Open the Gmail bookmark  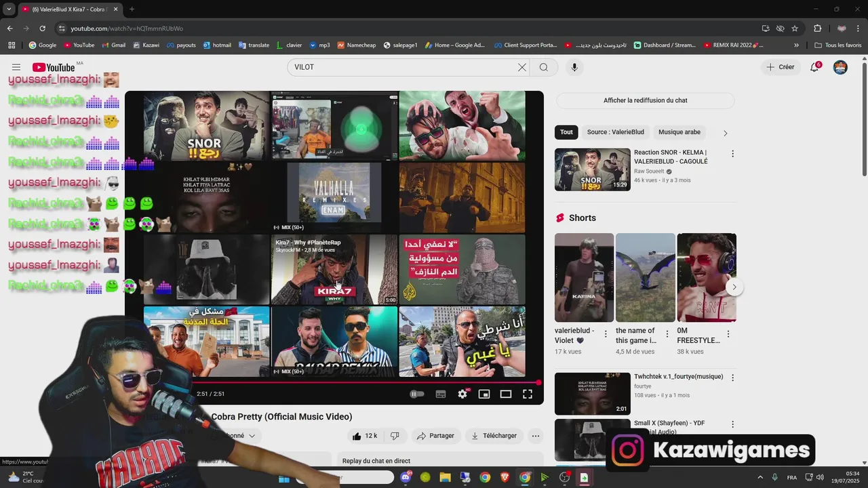tap(113, 45)
